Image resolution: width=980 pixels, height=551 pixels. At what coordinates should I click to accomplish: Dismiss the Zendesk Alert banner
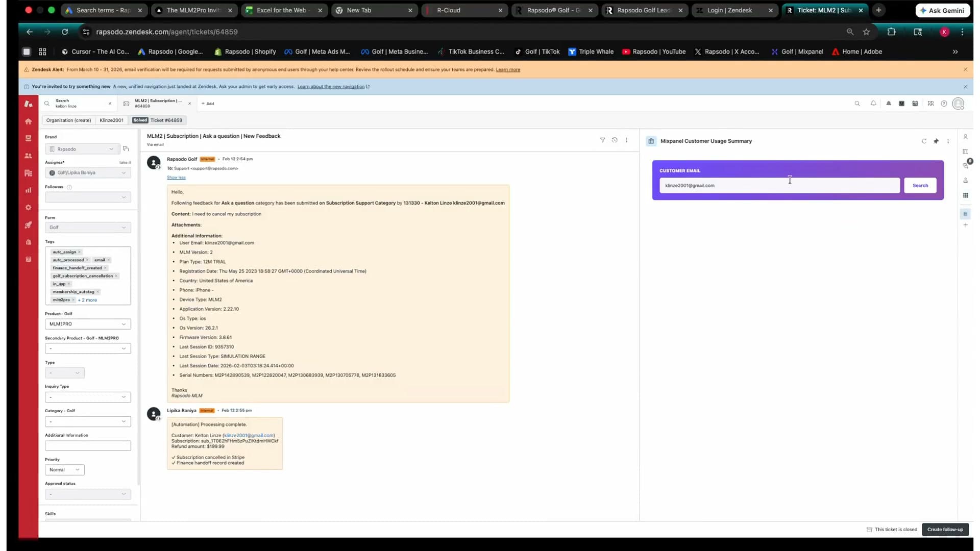tap(965, 69)
